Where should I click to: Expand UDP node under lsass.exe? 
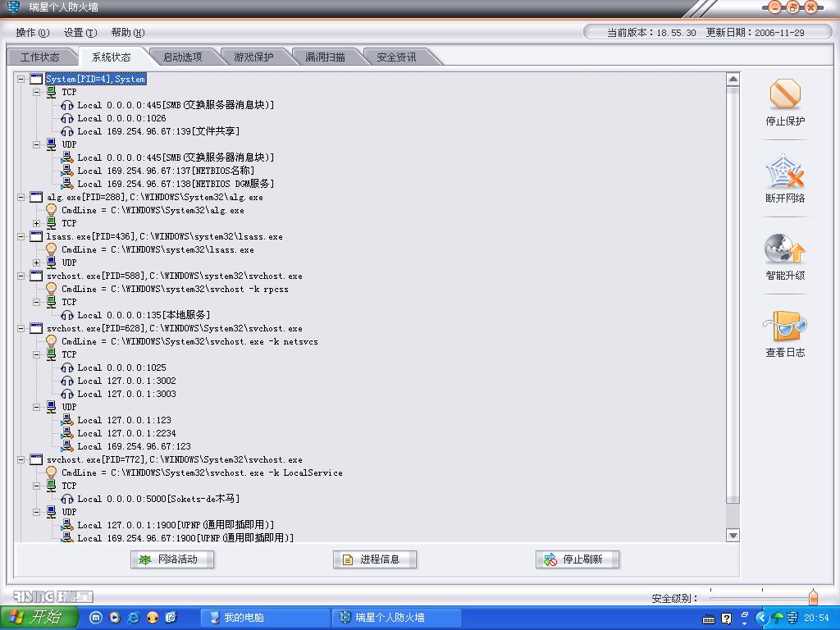36,262
